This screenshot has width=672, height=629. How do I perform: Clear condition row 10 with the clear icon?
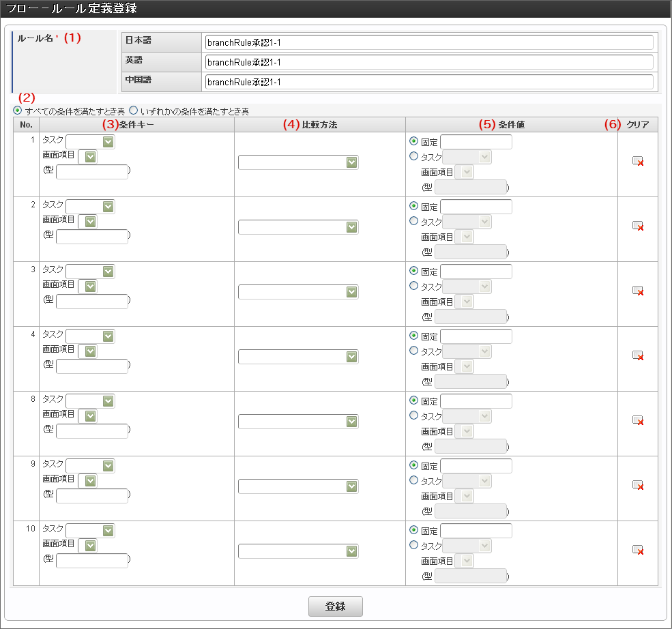638,550
